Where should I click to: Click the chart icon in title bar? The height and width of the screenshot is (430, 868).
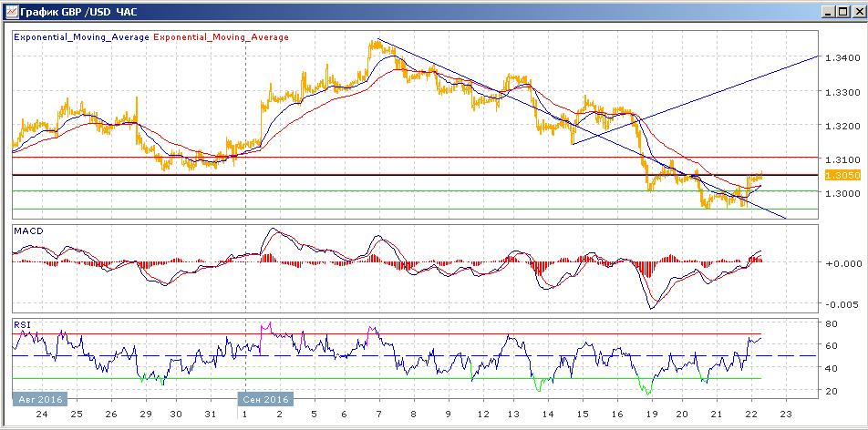tap(9, 12)
